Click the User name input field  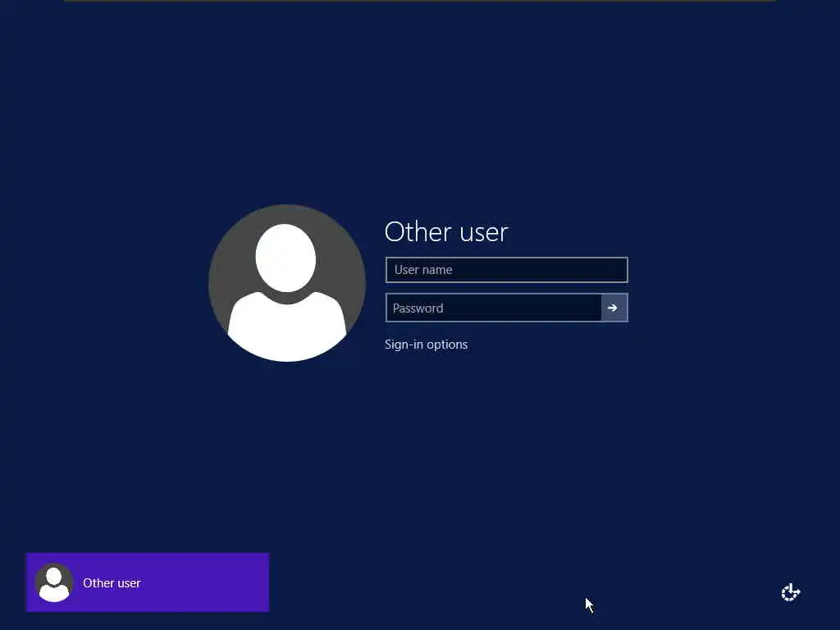point(506,269)
